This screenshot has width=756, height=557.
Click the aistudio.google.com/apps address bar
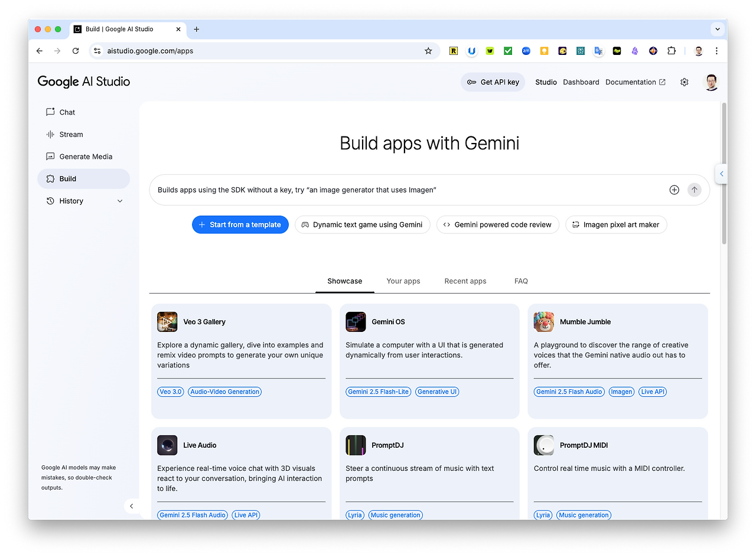point(264,51)
